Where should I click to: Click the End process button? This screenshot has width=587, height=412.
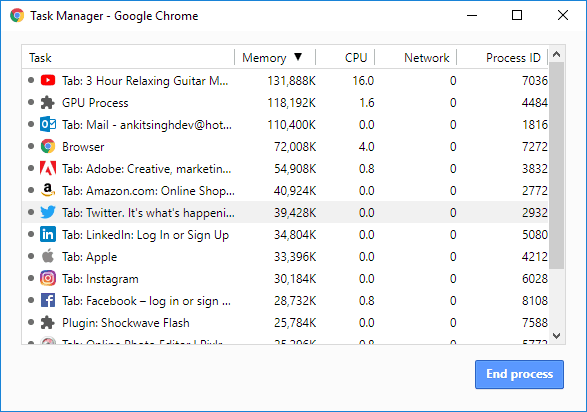pyautogui.click(x=519, y=374)
